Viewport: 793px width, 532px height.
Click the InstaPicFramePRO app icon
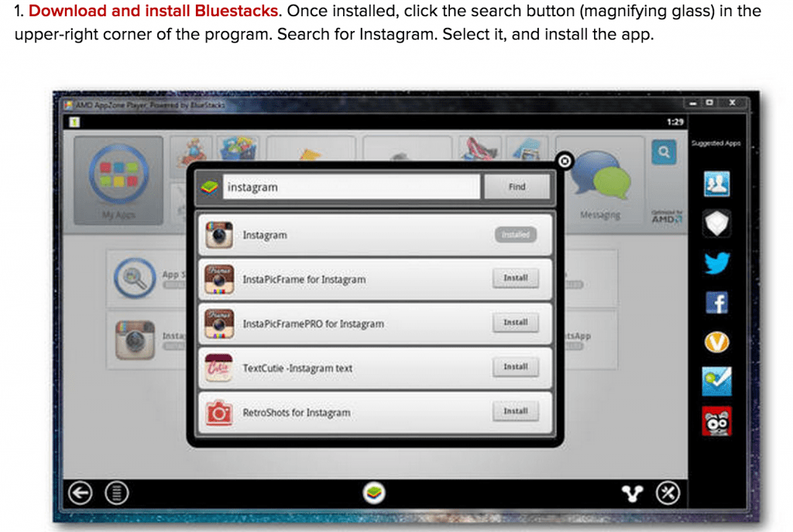click(219, 324)
